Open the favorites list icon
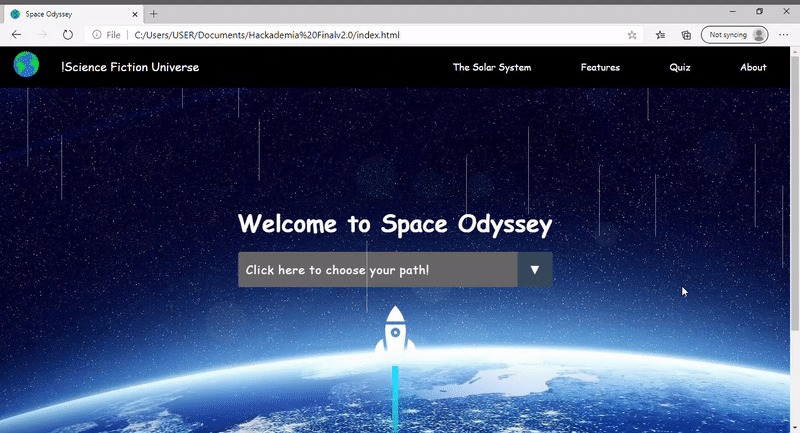The width and height of the screenshot is (800, 433). click(x=660, y=35)
